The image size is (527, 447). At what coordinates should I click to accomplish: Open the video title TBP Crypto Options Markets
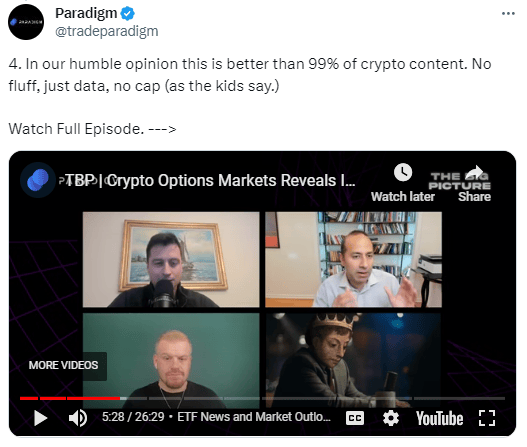coord(210,180)
